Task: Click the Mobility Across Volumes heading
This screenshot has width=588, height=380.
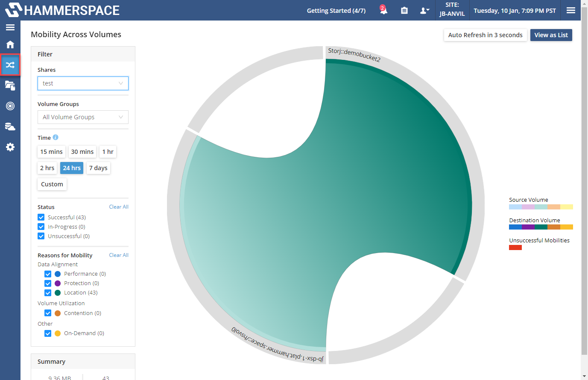Action: (76, 35)
